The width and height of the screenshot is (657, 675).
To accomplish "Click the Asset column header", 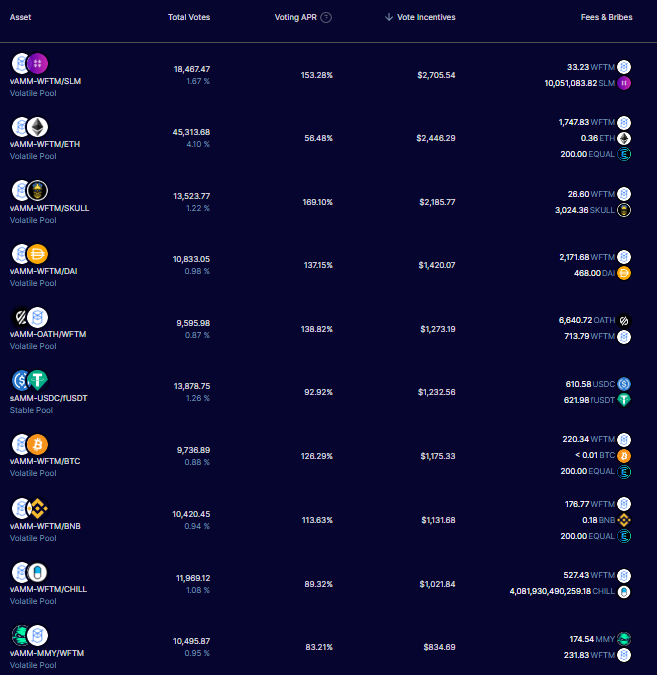I will (x=20, y=18).
